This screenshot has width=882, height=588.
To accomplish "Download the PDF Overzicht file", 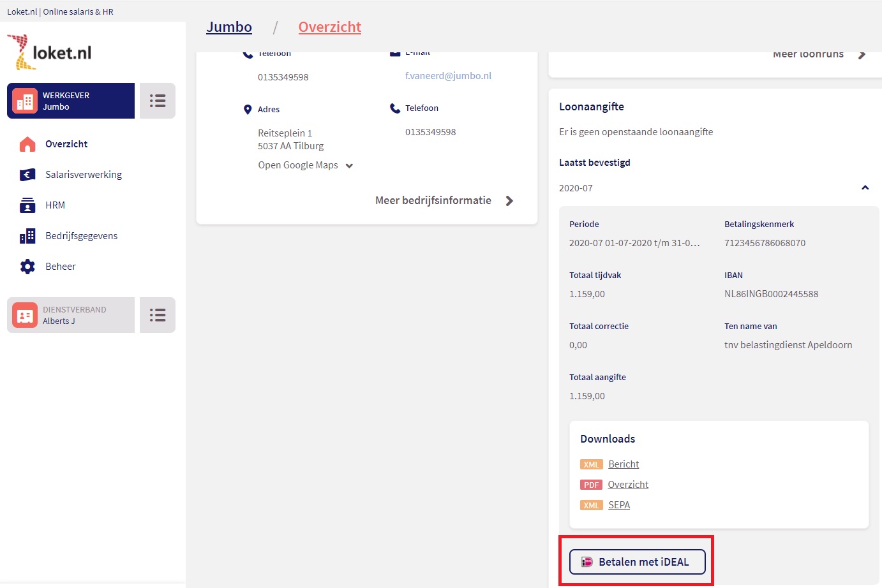I will click(627, 485).
